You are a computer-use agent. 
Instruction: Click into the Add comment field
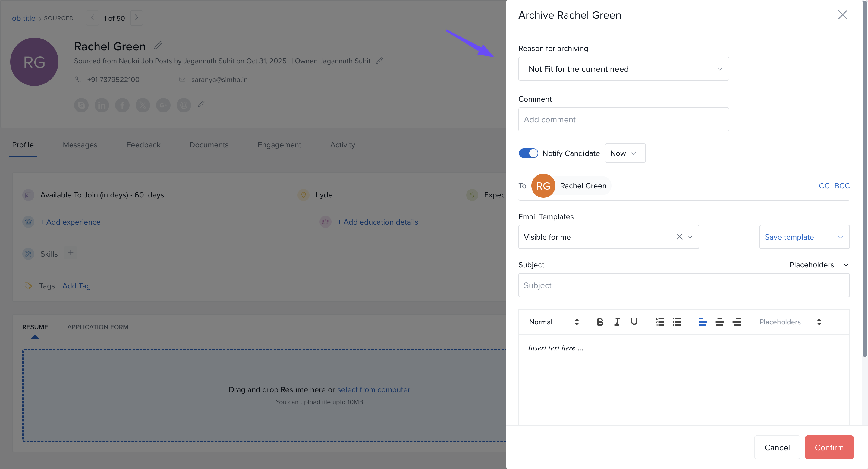tap(623, 119)
